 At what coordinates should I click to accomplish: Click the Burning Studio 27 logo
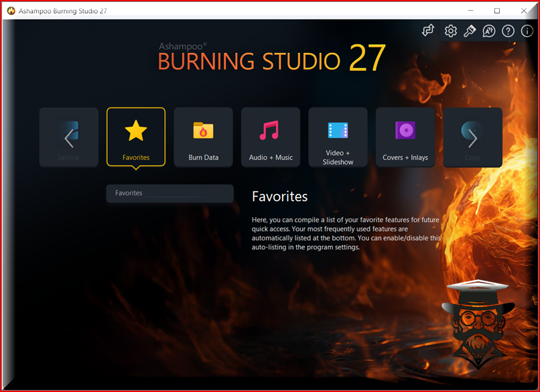pyautogui.click(x=271, y=58)
